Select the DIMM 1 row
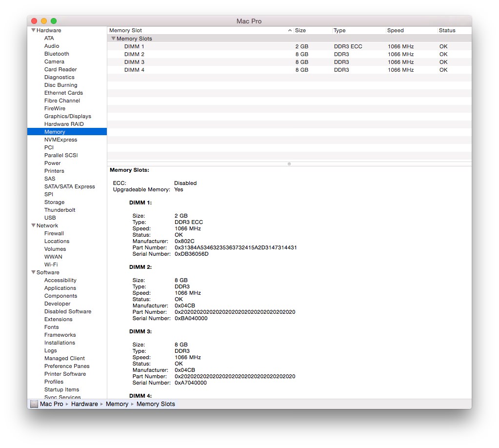 coord(289,46)
